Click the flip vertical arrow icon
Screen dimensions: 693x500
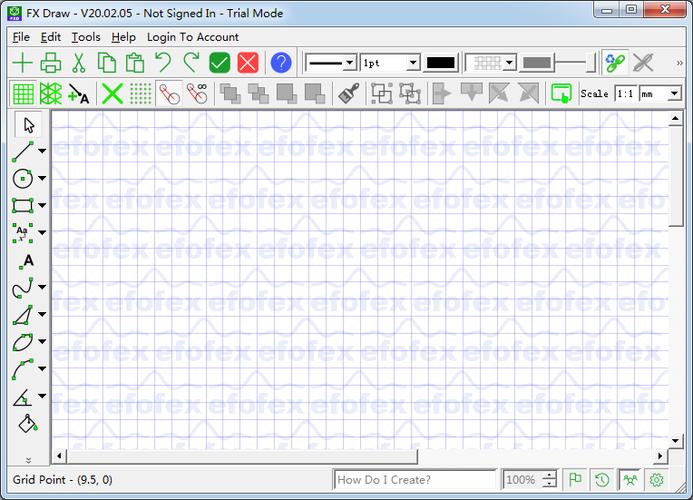coord(472,94)
